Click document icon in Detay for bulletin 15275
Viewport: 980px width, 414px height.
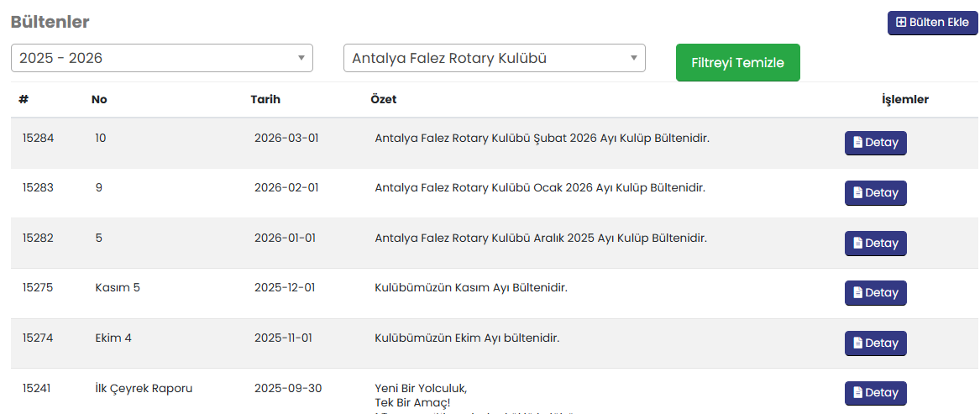tap(857, 293)
